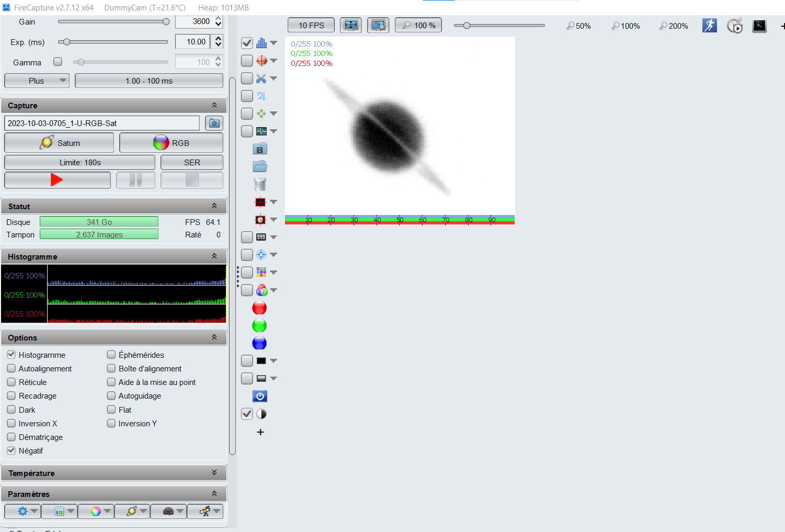Click the blue crosshair autoguiding icon
Screen dimensions: 785x532
pos(261,255)
